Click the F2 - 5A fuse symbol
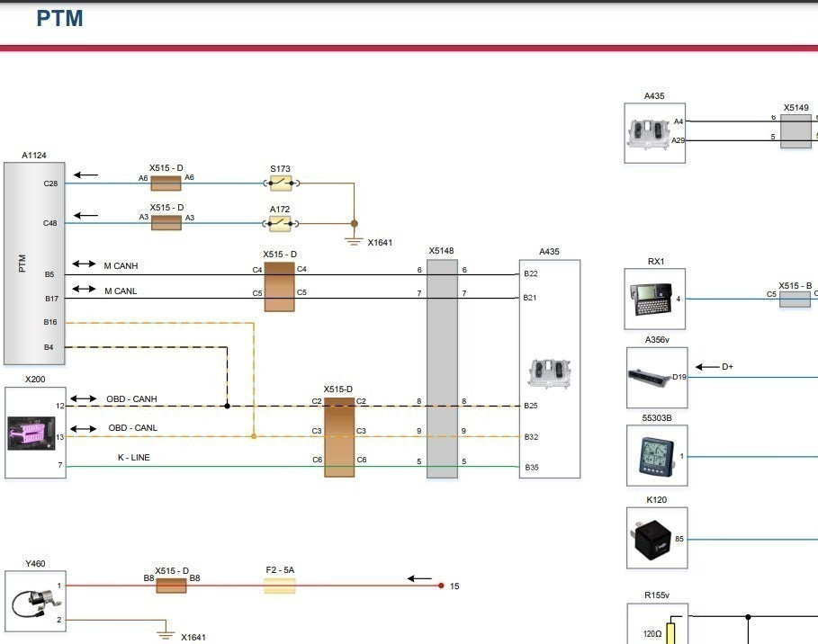Viewport: 818px width, 644px height. pos(280,586)
